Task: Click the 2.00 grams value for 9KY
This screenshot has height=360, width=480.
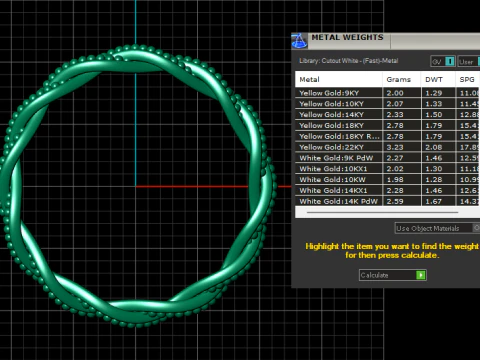Action: [395, 93]
